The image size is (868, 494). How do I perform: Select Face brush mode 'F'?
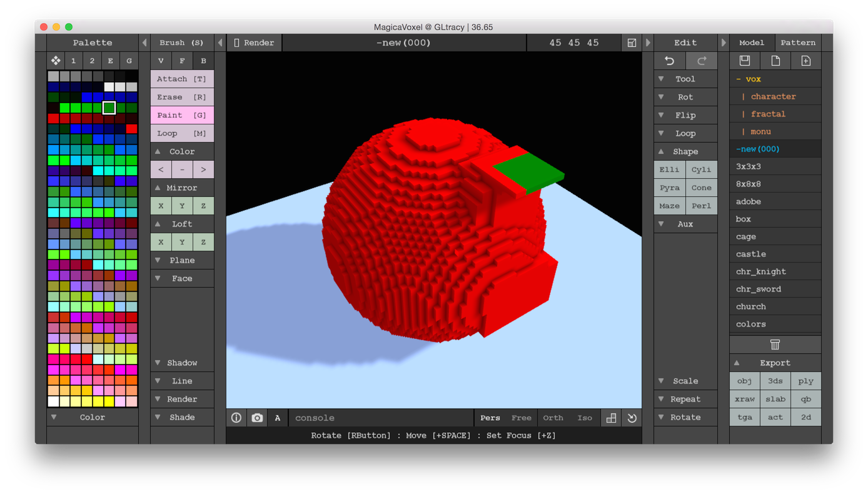(x=182, y=61)
